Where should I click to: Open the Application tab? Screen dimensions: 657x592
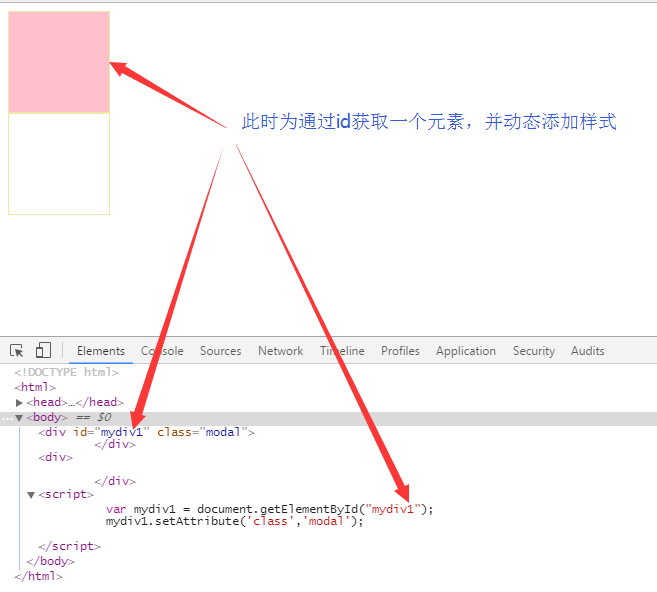[x=466, y=351]
